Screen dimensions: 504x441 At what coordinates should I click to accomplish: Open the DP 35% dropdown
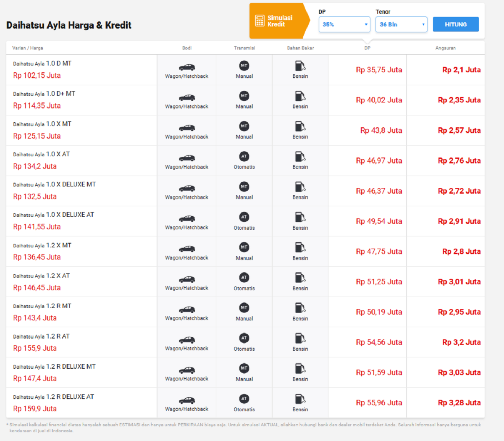[x=344, y=24]
